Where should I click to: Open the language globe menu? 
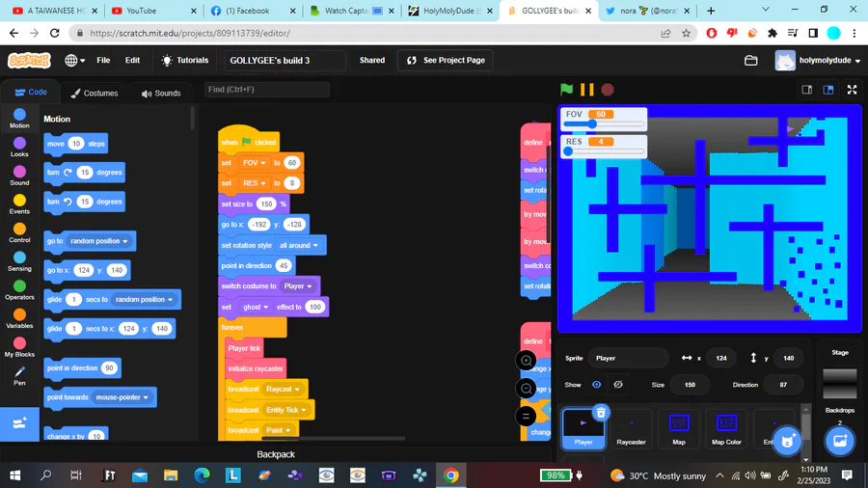coord(74,61)
